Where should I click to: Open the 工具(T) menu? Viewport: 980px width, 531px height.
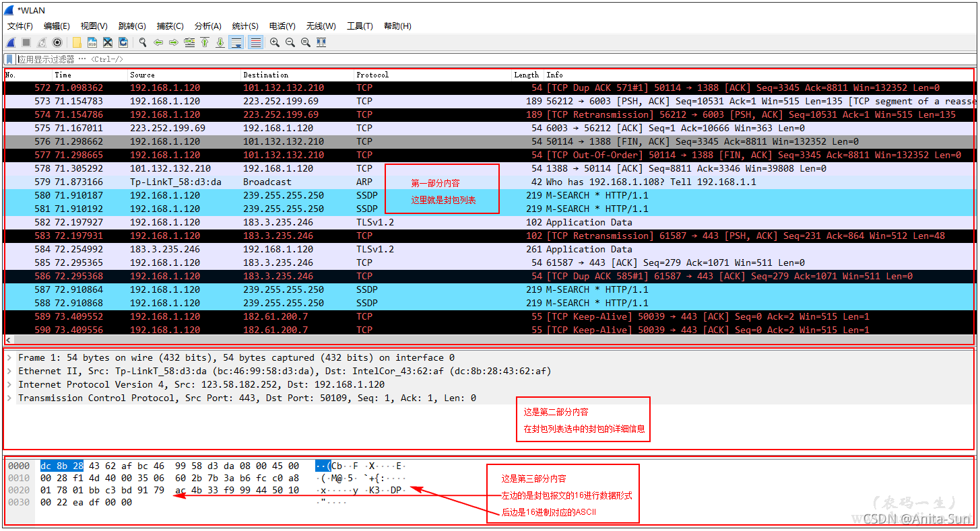click(x=360, y=26)
